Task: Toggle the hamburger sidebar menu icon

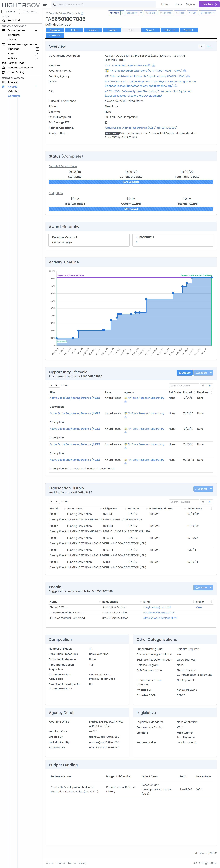Action: click(x=45, y=4)
